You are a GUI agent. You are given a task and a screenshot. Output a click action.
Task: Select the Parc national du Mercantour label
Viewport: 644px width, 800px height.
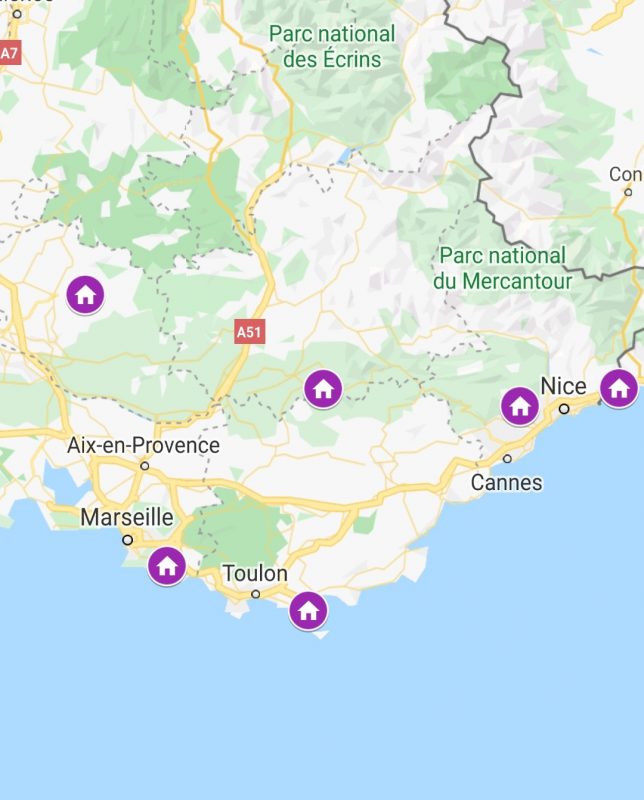[x=503, y=268]
